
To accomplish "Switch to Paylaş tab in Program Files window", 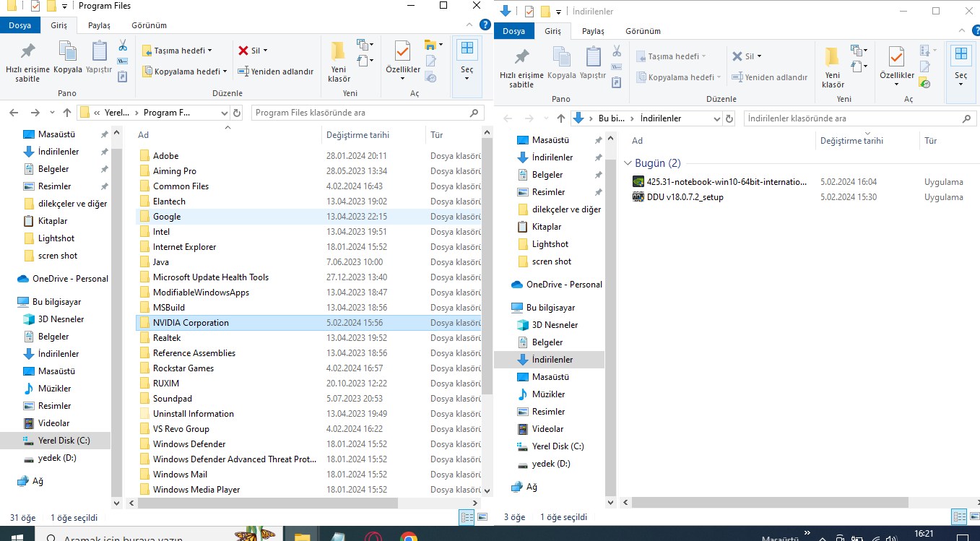I will (x=99, y=25).
